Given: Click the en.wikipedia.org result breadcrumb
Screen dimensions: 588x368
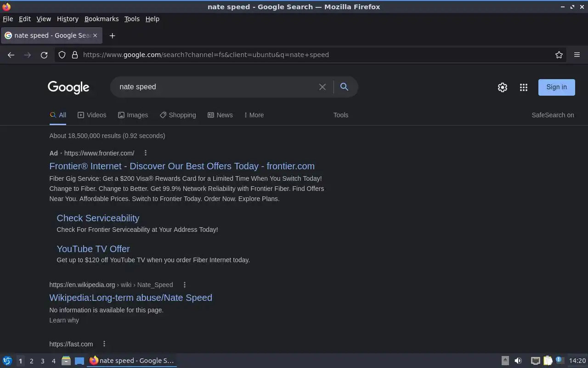Looking at the screenshot, I should [111, 285].
